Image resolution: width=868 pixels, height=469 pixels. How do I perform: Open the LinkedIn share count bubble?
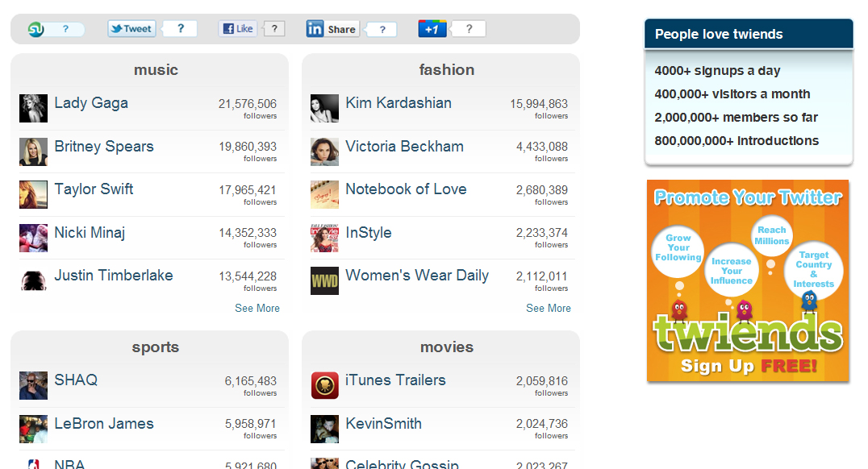coord(382,29)
